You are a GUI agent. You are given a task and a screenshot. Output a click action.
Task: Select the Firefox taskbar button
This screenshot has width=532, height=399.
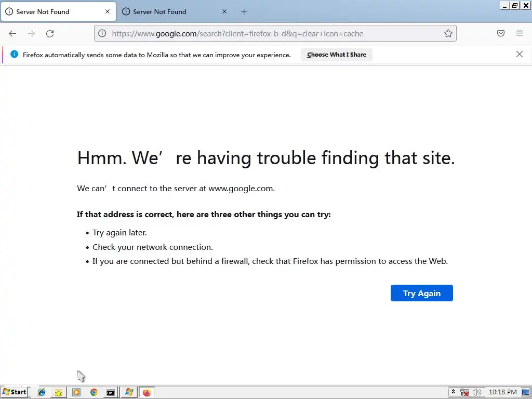coord(147,392)
